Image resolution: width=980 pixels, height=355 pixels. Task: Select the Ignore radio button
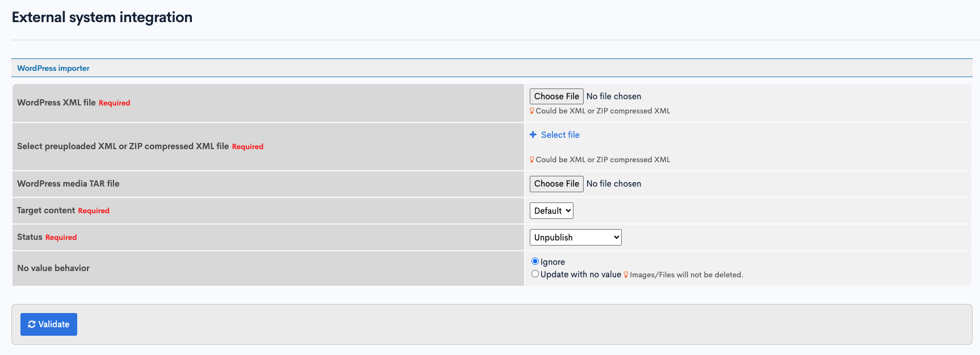tap(535, 261)
